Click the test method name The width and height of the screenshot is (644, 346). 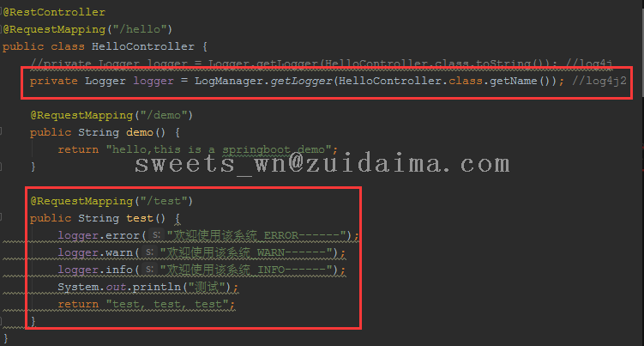click(140, 218)
